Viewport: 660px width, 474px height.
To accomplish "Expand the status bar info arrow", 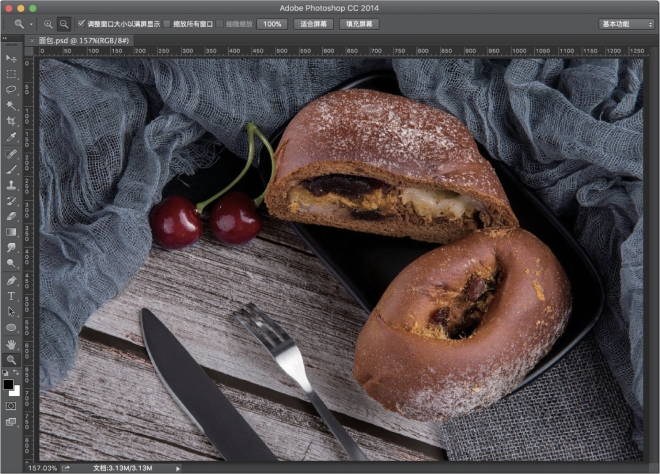I will [178, 468].
